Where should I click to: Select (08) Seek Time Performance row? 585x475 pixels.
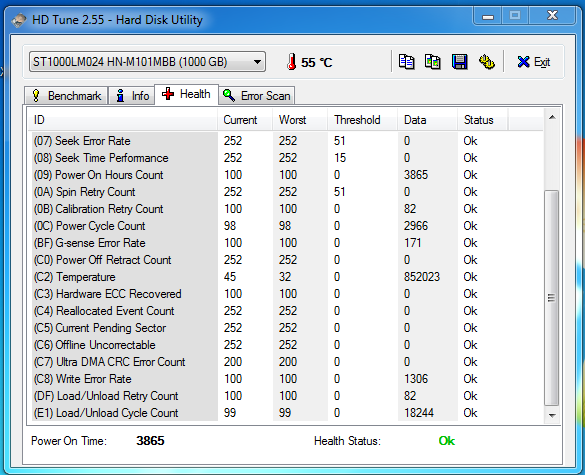286,158
